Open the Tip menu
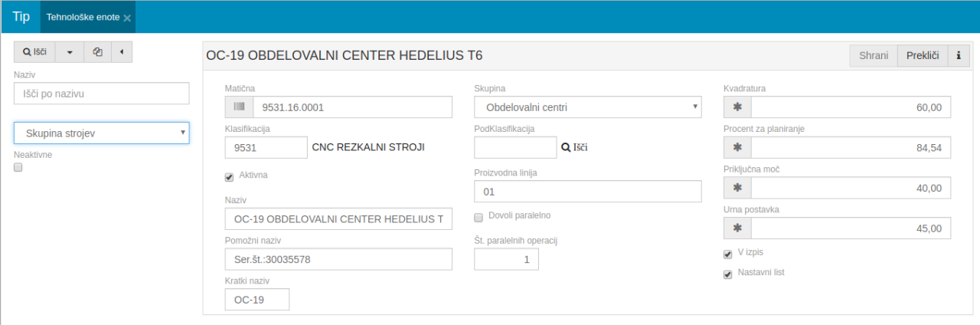 pos(21,17)
